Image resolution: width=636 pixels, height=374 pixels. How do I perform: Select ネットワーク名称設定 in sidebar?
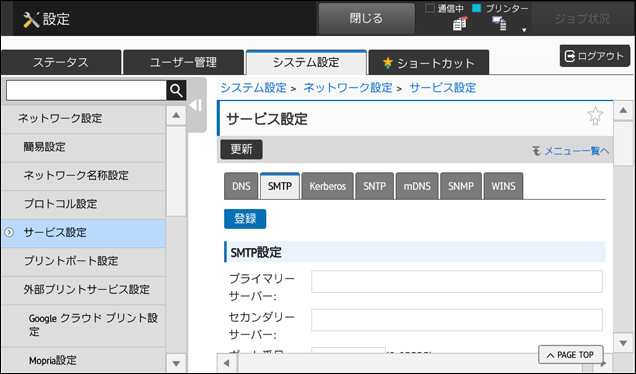[83, 176]
